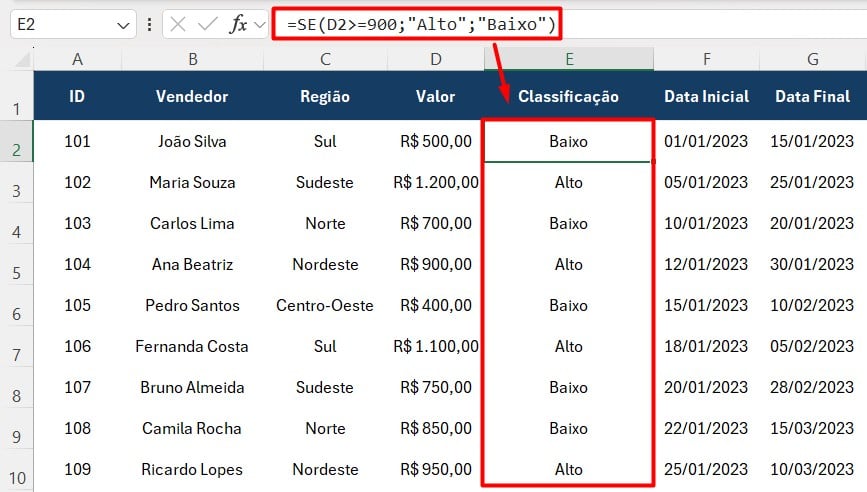Select column C header
Viewport: 867px width, 492px height.
(325, 59)
